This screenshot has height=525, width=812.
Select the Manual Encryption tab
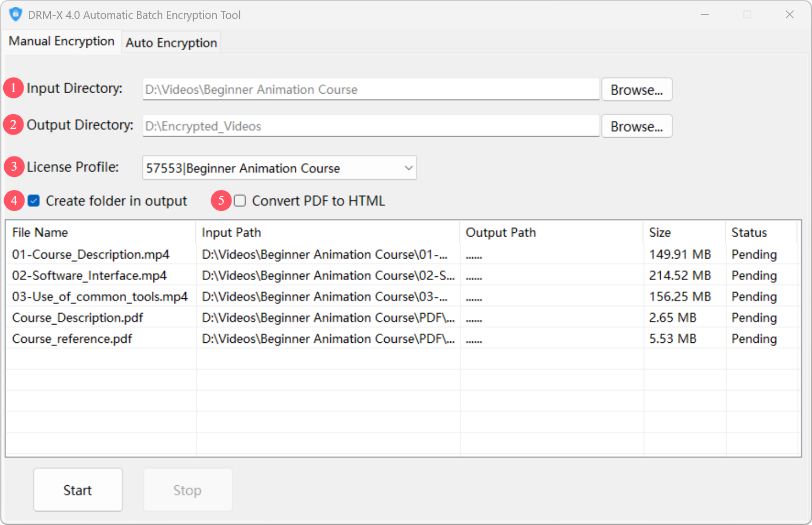(61, 41)
